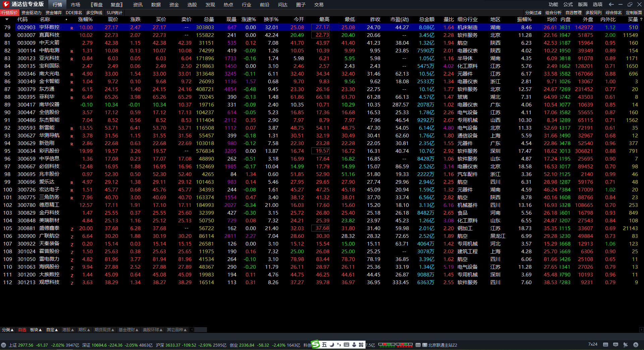644x350 pixels.
Task: Open the 公式 menu
Action: (x=568, y=4)
